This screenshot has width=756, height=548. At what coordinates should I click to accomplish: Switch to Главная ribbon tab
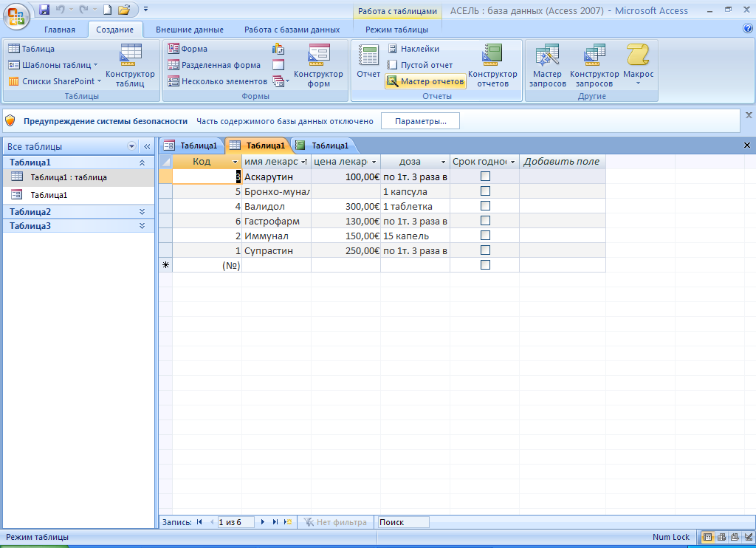tap(60, 30)
